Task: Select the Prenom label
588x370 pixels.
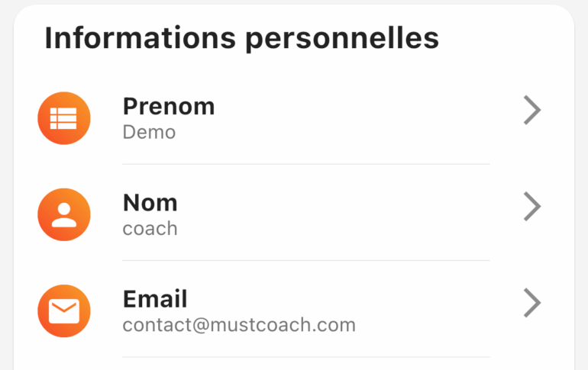Action: coord(169,106)
